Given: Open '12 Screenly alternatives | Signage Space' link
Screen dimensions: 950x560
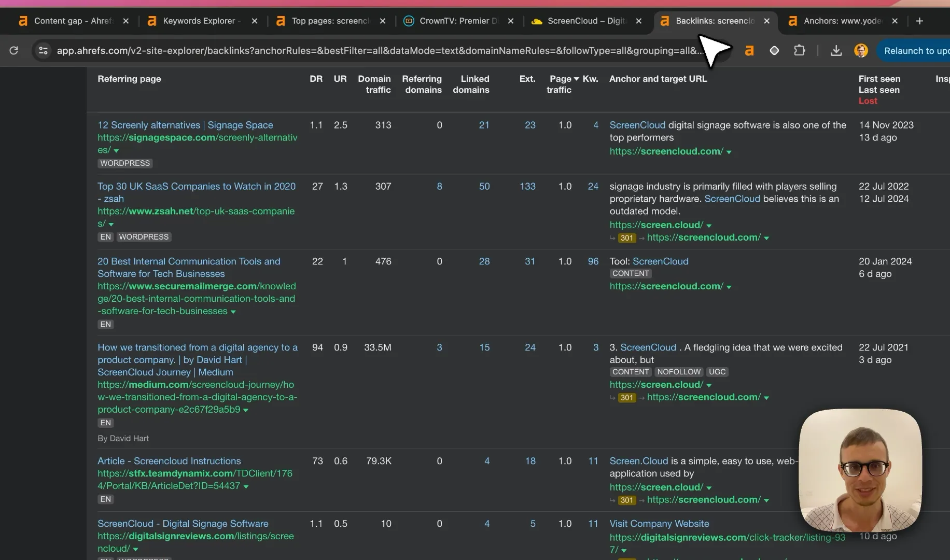Looking at the screenshot, I should click(185, 125).
